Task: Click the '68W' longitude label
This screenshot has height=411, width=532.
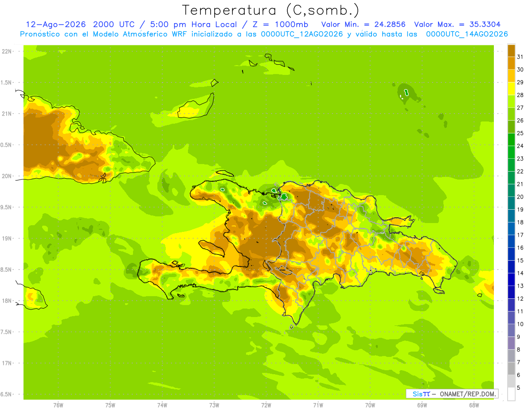Action: [473, 405]
